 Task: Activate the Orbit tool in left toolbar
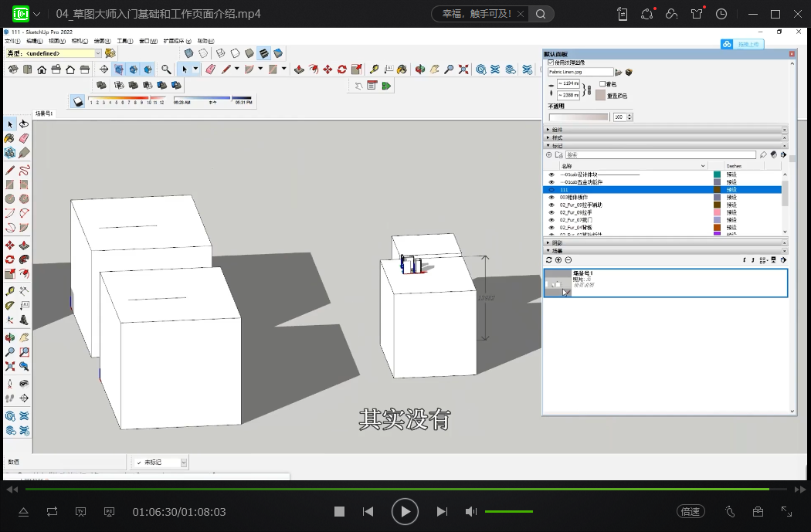(x=10, y=337)
